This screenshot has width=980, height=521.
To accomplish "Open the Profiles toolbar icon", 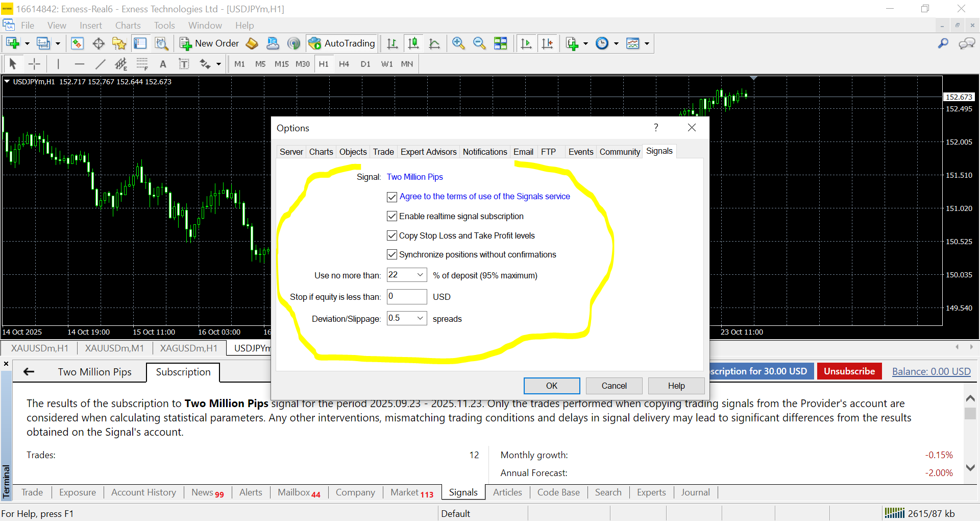I will point(43,43).
